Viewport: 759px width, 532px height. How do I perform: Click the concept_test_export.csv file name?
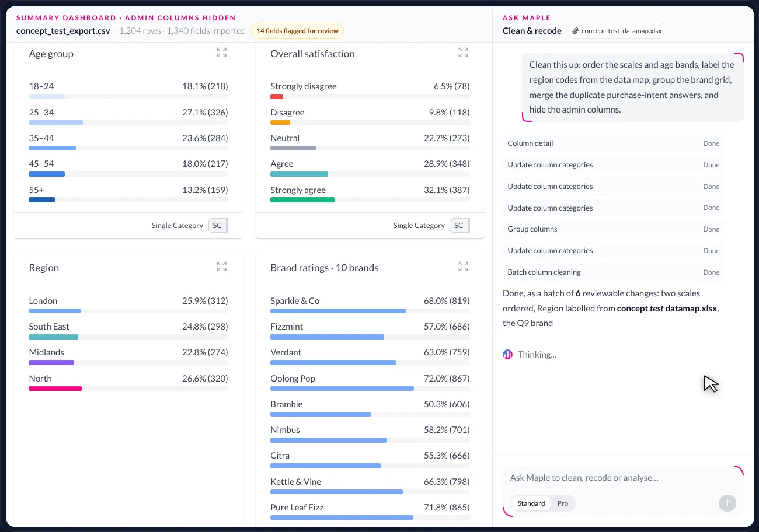click(x=63, y=31)
